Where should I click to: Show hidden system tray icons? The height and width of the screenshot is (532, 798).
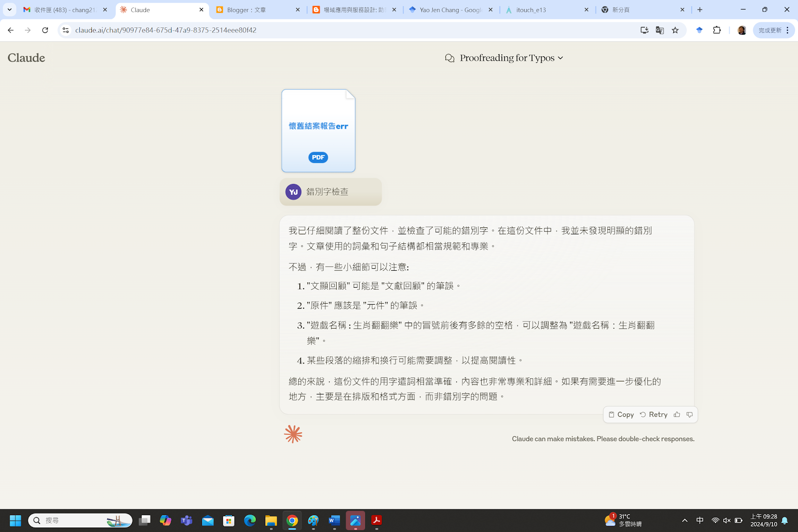[x=685, y=521]
